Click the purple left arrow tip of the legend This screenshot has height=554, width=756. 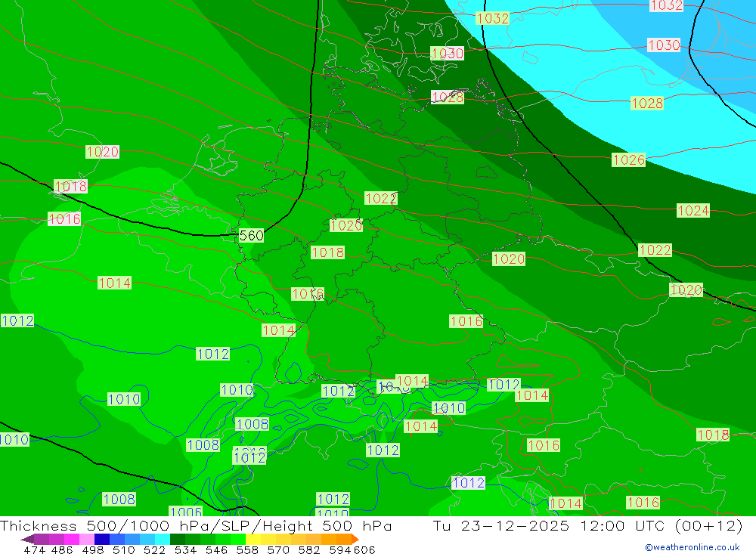coord(26,540)
